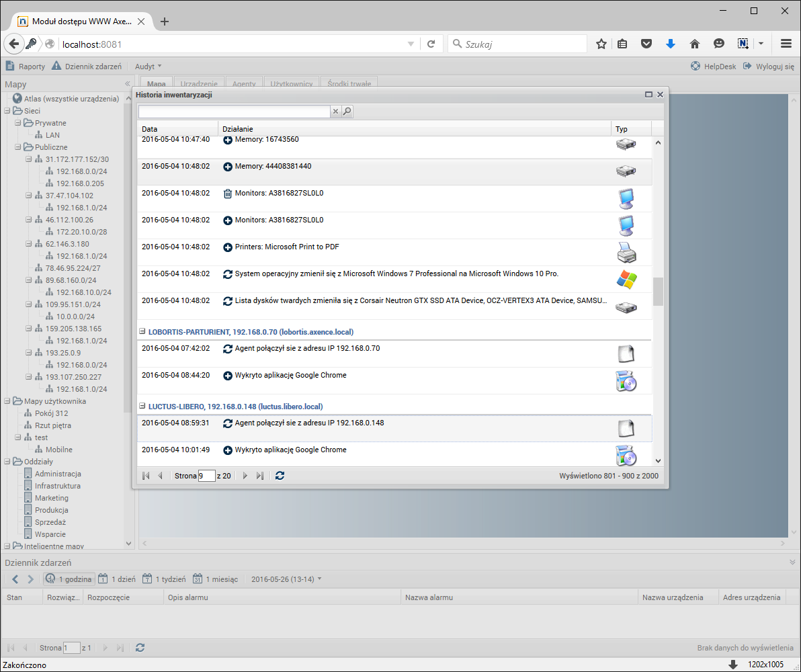Jump to last page of inventory history
Viewport: 801px width, 672px height.
260,476
